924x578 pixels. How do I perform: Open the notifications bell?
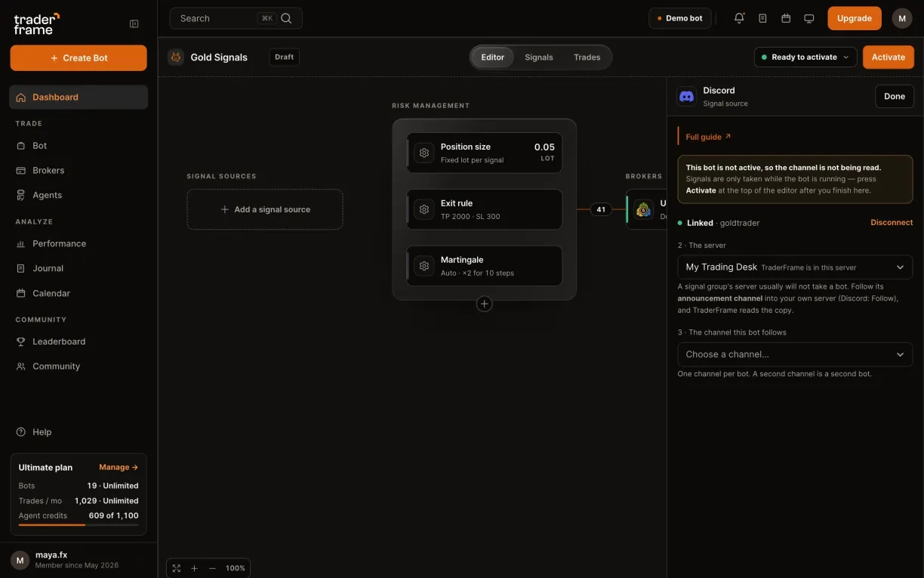click(x=739, y=18)
